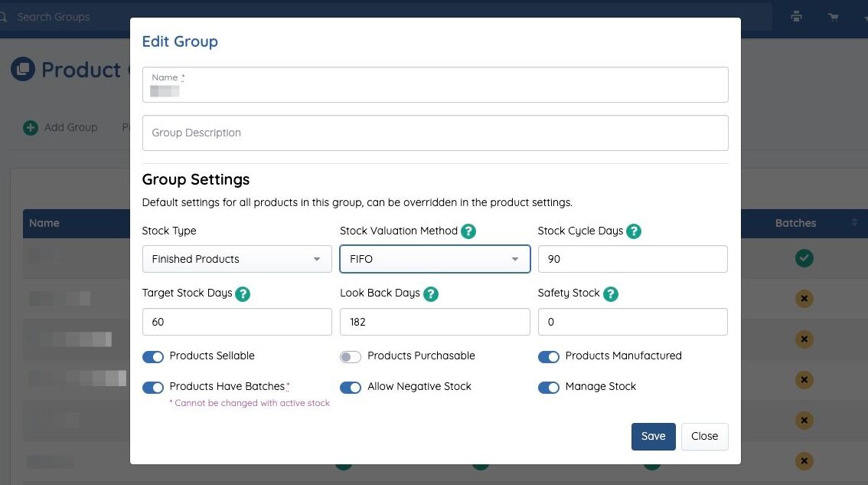Turn off Allow Negative Stock toggle
Viewport: 868px width, 485px height.
(x=351, y=388)
